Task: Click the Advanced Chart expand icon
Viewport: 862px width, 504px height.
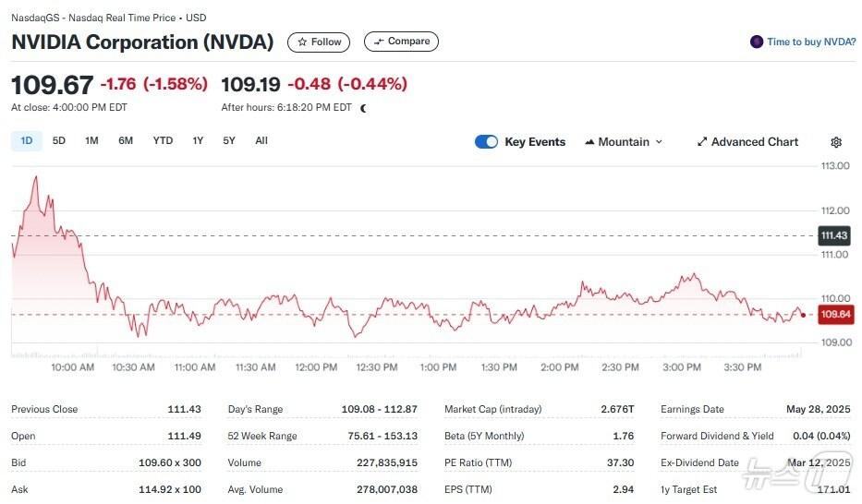Action: pos(702,142)
